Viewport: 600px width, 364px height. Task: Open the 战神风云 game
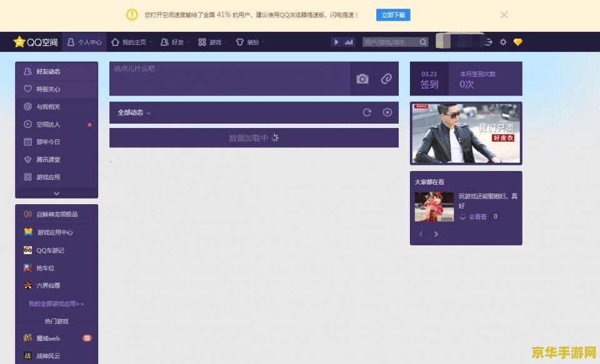pos(57,356)
